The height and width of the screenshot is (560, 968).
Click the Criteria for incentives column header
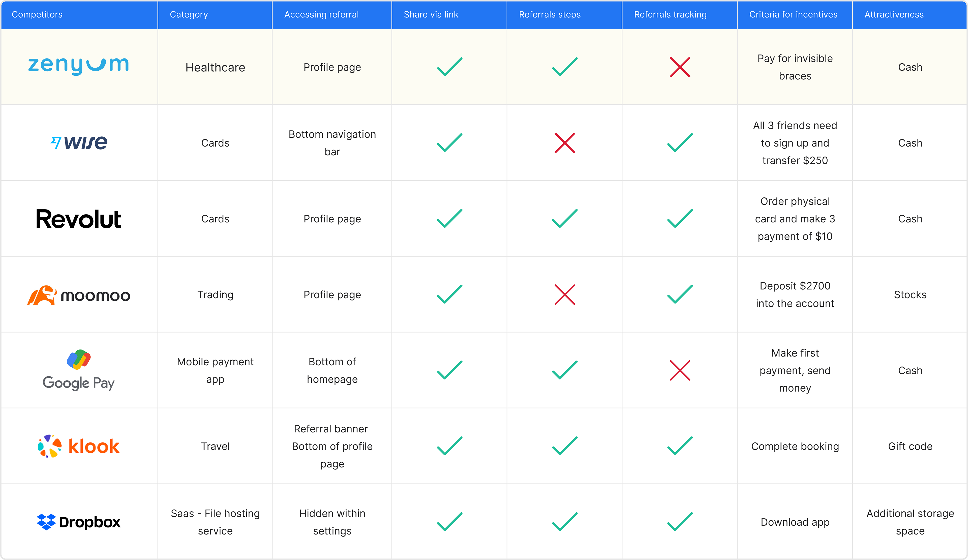[793, 15]
